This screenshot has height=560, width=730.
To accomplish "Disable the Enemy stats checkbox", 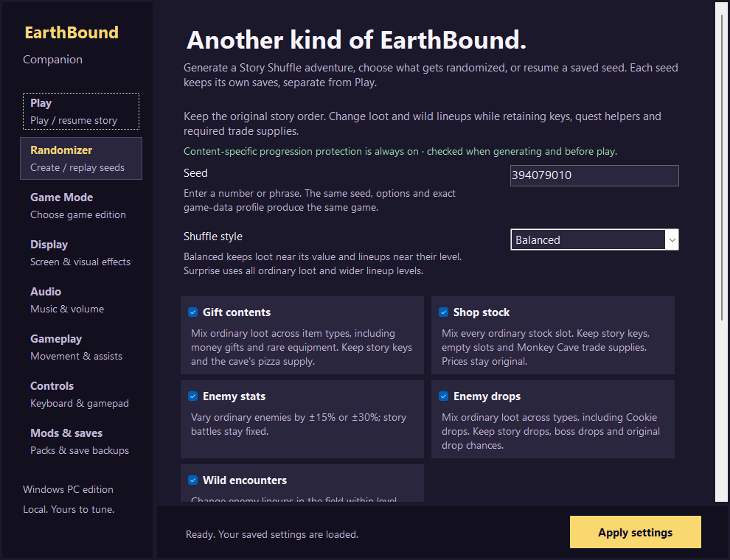I will (x=192, y=396).
